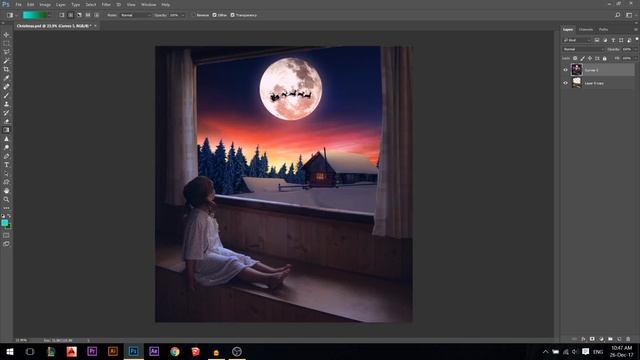Select the Rectangle shape tool
The image size is (640, 360).
point(6,182)
